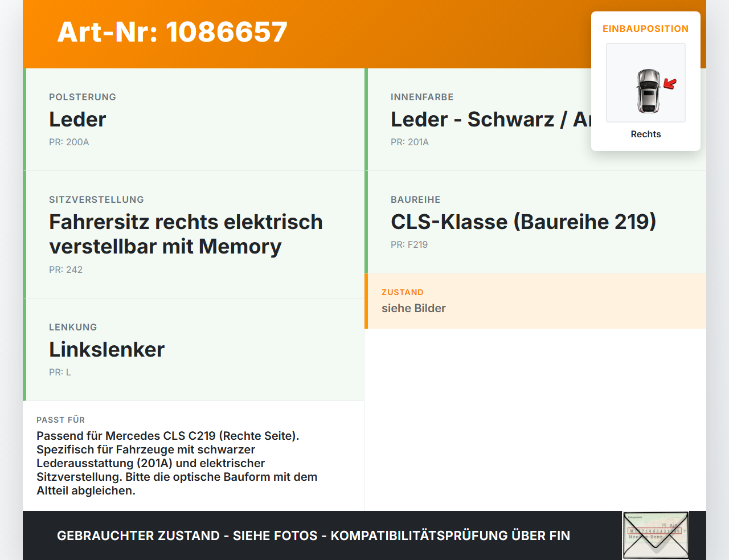Click the 'Leder' Polsterung value
This screenshot has height=560, width=729.
click(77, 120)
